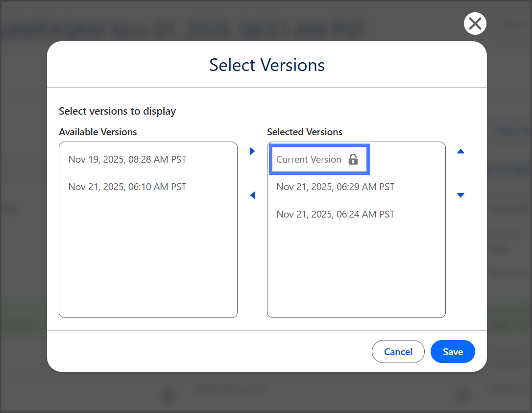The width and height of the screenshot is (532, 413).
Task: Click the Select Versions dialog title
Action: [266, 65]
